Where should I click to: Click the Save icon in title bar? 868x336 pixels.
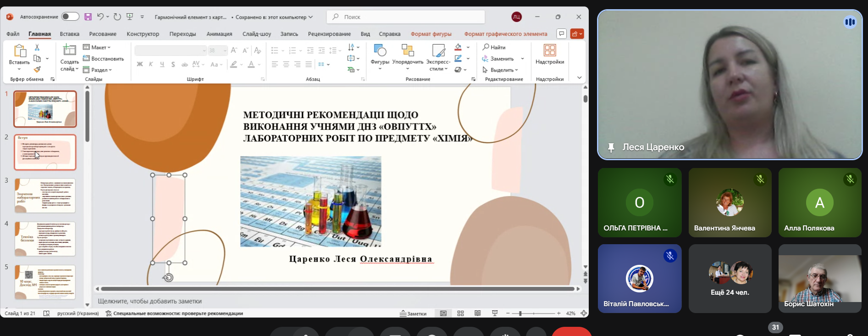coord(88,17)
